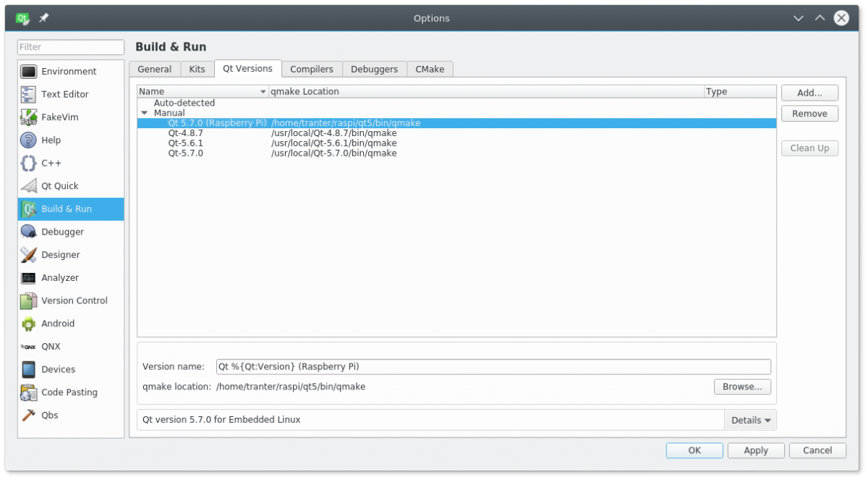868x480 pixels.
Task: Open the Details dropdown
Action: pyautogui.click(x=750, y=420)
